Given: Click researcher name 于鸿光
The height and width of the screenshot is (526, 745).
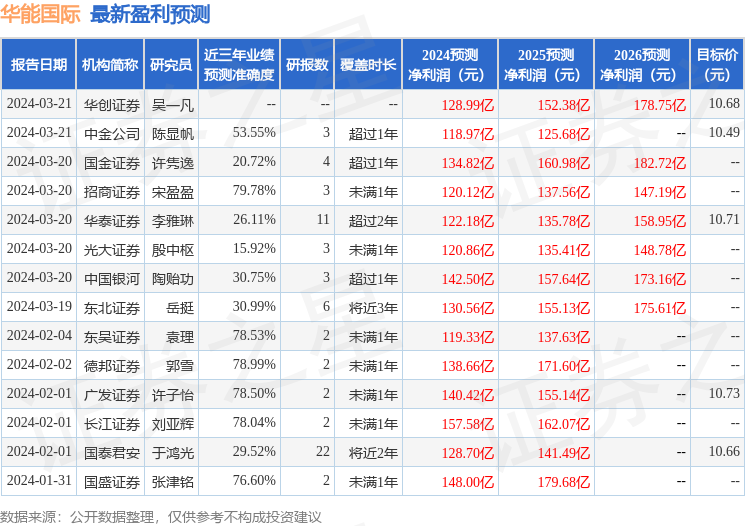Looking at the screenshot, I should click(x=172, y=453).
